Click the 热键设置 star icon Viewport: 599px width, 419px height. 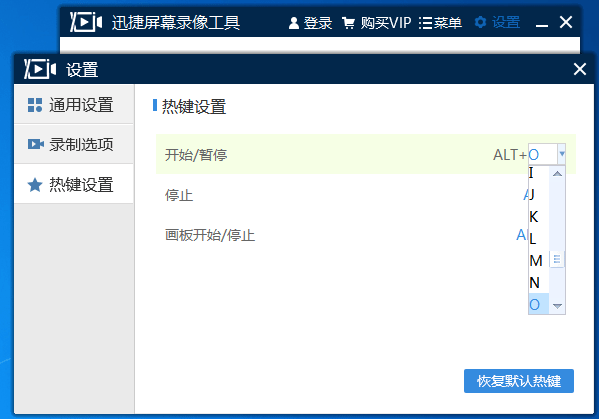tap(35, 185)
